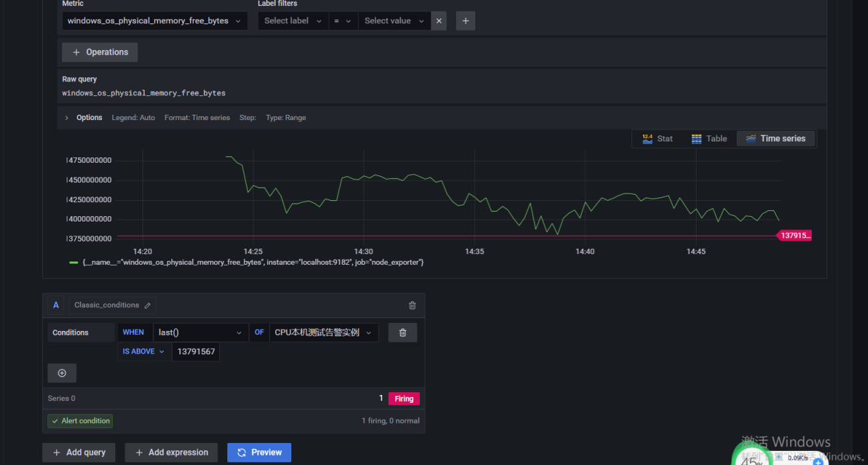Edit the Classic_conditions name with pencil icon

tap(147, 306)
